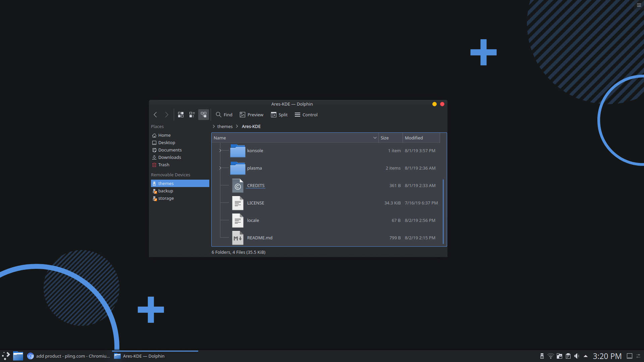Select storage removable device

[x=180, y=198]
